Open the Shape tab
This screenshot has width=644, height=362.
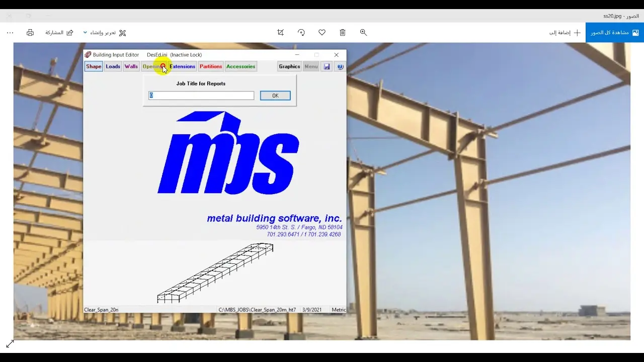pos(94,66)
